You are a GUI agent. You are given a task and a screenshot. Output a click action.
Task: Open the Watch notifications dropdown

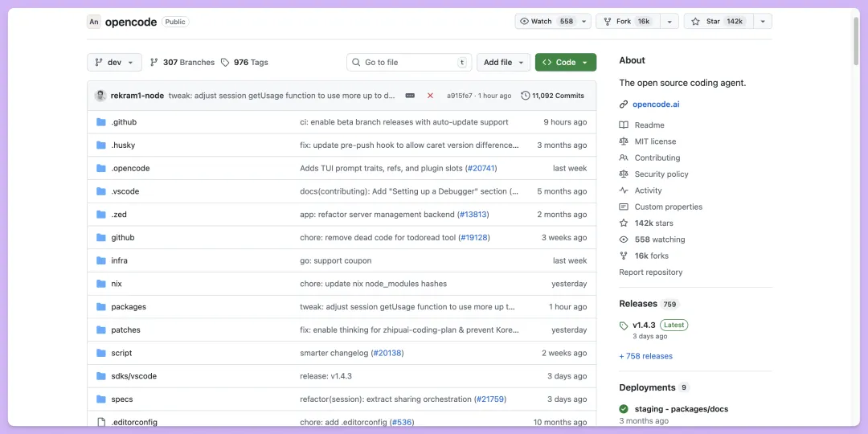click(553, 22)
